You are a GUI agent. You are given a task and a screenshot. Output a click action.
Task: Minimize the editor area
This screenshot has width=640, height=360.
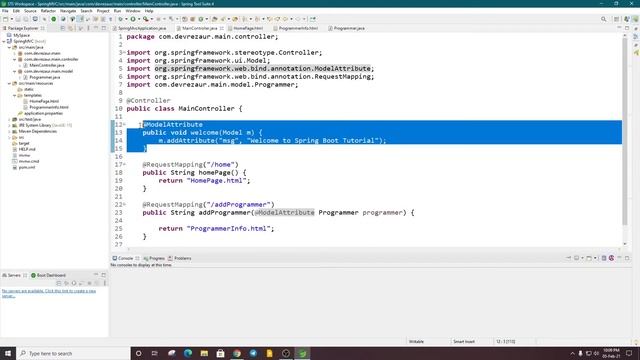click(619, 28)
